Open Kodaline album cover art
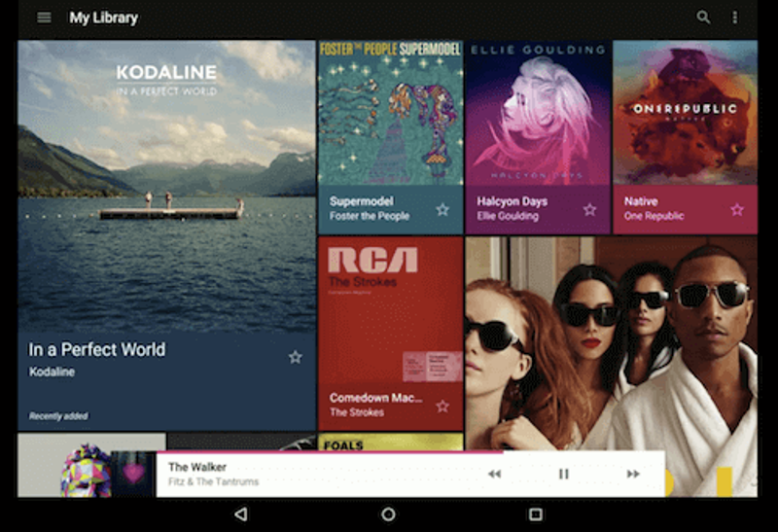This screenshot has height=532, width=778. [166, 186]
